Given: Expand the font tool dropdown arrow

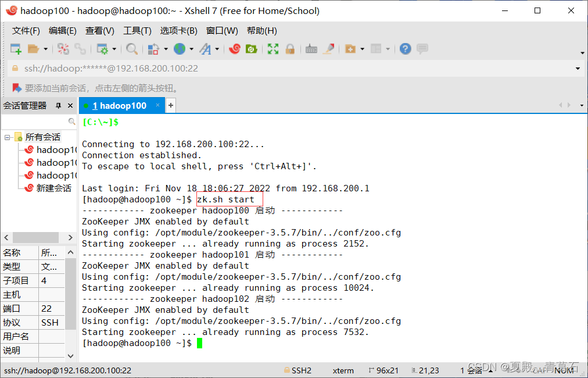Looking at the screenshot, I should pyautogui.click(x=217, y=49).
